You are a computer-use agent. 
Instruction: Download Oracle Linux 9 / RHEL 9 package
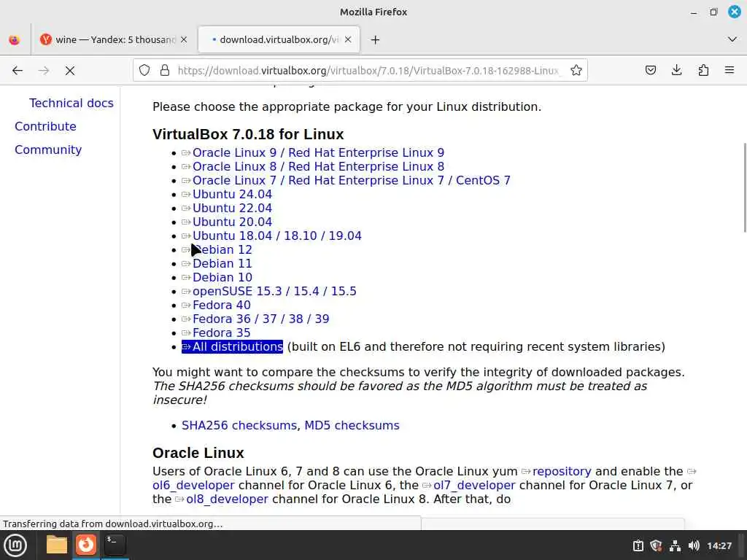tap(318, 153)
